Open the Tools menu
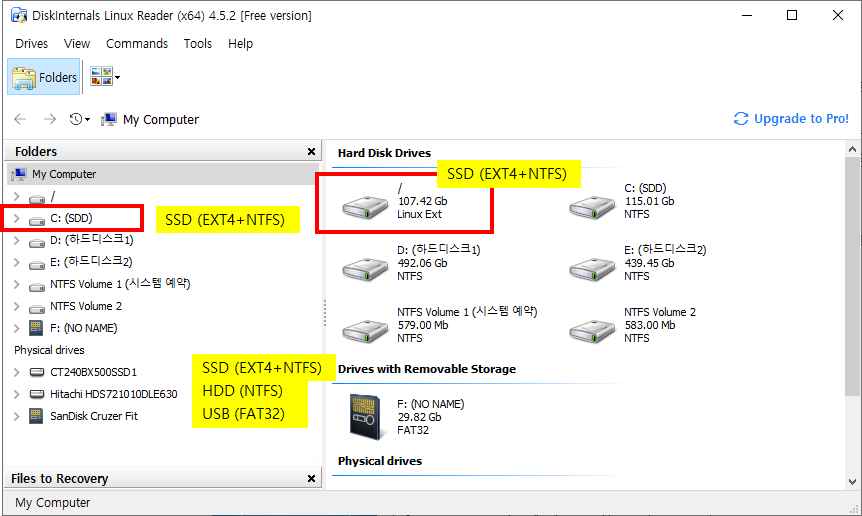862x516 pixels. pos(197,43)
